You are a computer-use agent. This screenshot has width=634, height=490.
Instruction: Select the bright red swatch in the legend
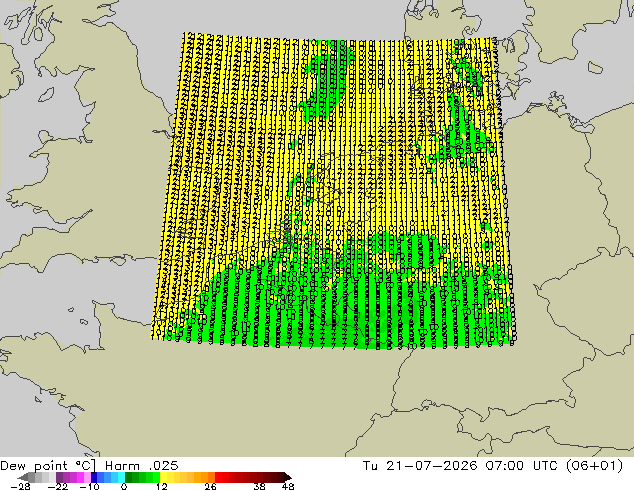[x=218, y=477]
